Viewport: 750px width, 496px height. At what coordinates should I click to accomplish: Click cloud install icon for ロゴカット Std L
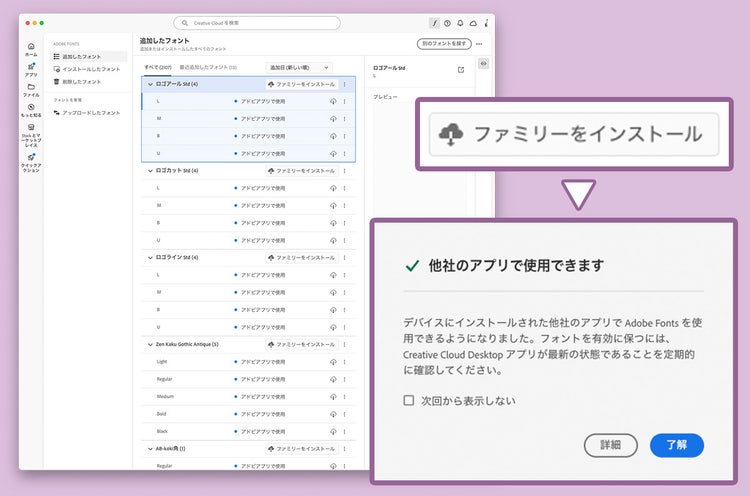click(333, 188)
